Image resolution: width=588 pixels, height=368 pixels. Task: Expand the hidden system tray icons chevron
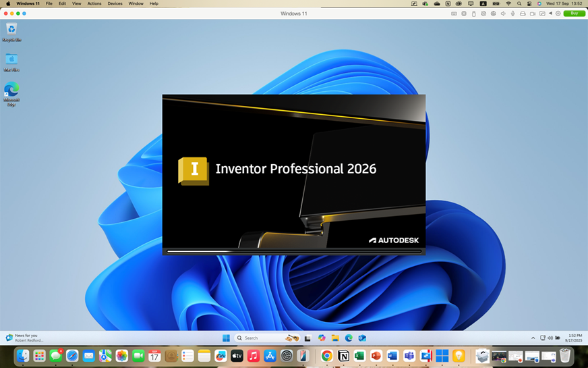click(533, 338)
